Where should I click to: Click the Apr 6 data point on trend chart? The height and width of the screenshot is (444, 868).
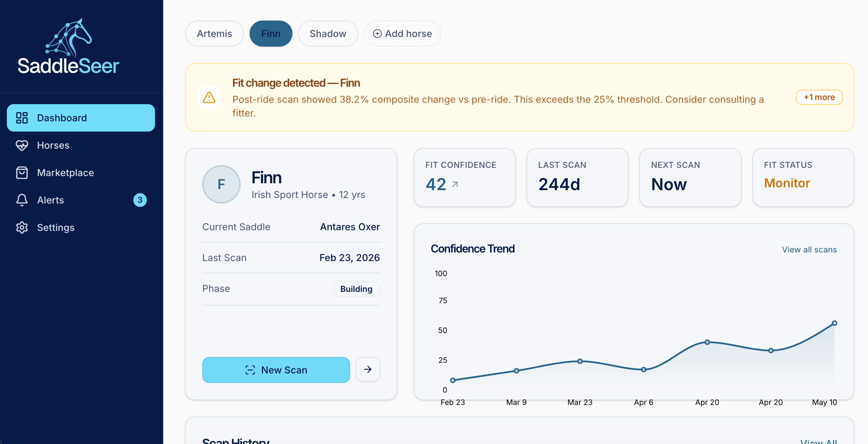pos(644,370)
